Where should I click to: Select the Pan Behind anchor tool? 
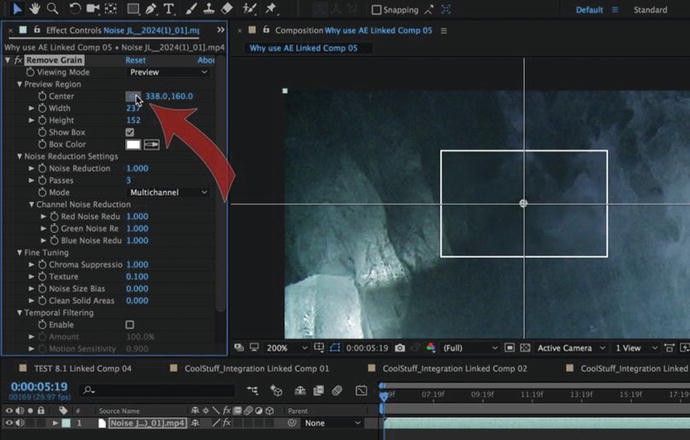(110, 8)
